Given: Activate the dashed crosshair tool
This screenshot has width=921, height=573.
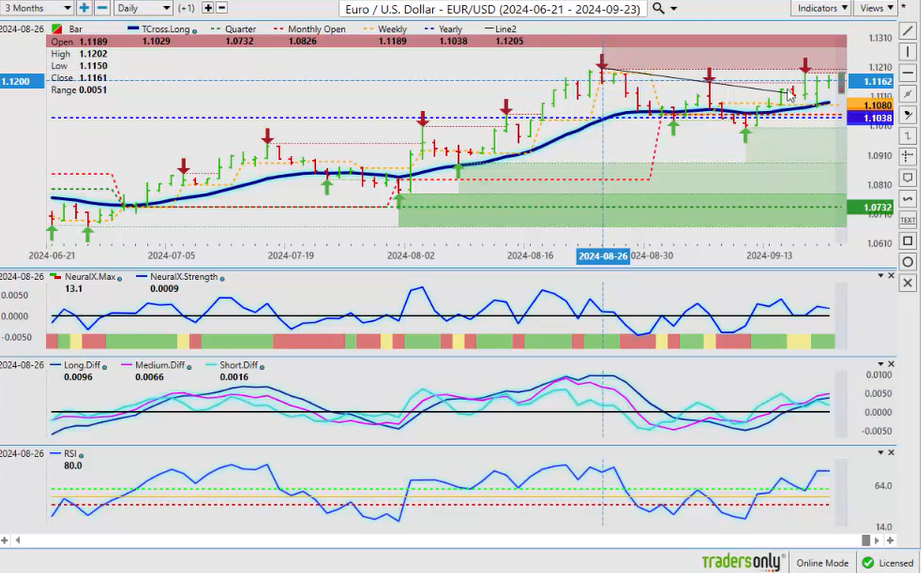Looking at the screenshot, I should pyautogui.click(x=907, y=157).
